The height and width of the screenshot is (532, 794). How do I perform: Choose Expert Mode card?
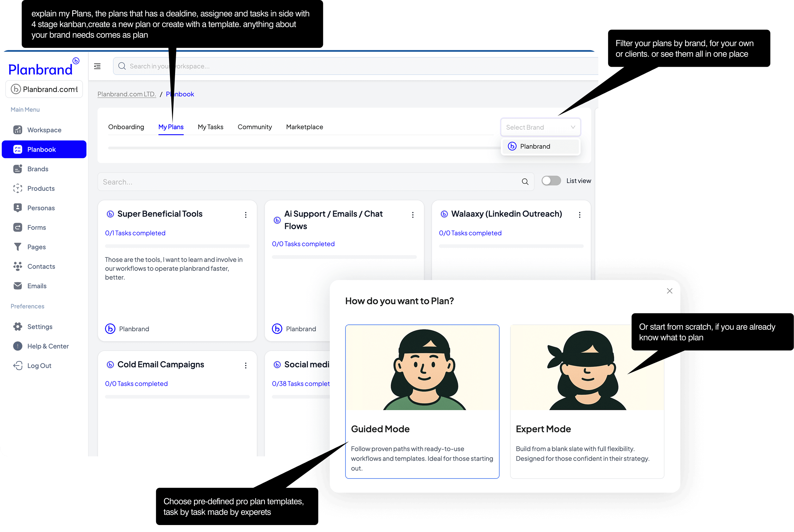(586, 401)
